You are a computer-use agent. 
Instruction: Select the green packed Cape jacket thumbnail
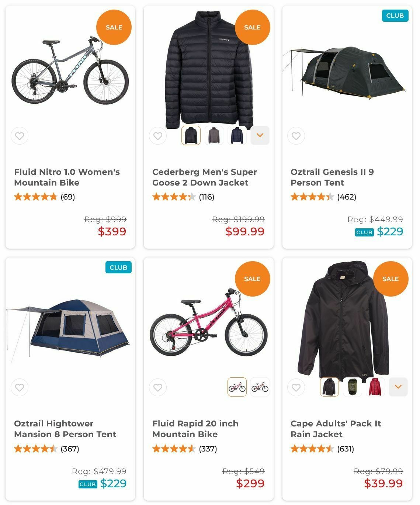353,387
